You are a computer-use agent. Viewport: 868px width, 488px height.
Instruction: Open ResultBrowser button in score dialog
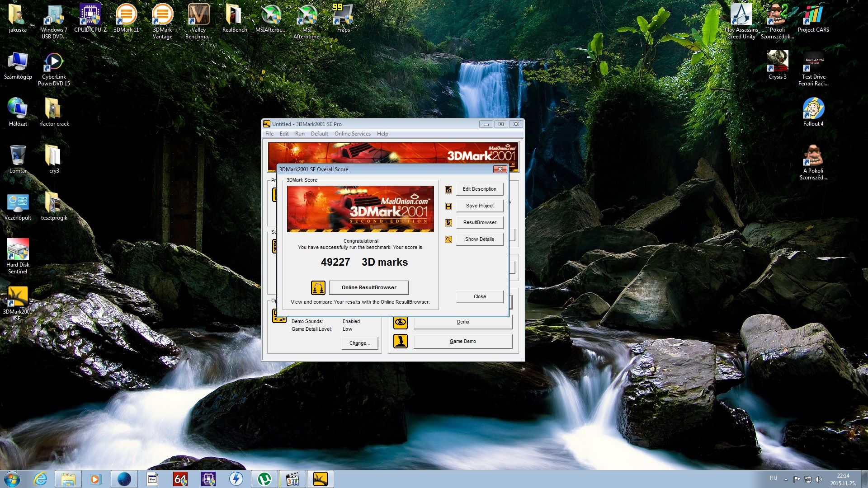(x=480, y=222)
